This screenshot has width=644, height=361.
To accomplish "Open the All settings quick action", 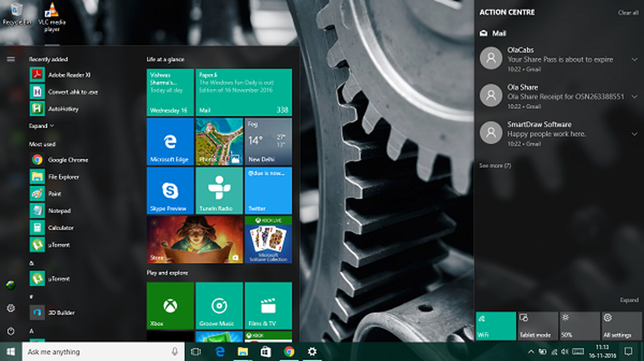I will pyautogui.click(x=621, y=326).
